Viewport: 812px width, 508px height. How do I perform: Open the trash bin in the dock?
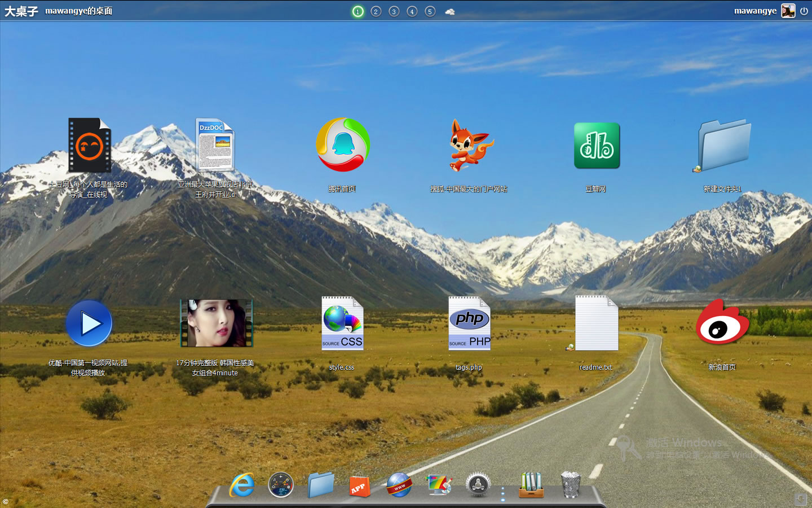click(571, 484)
